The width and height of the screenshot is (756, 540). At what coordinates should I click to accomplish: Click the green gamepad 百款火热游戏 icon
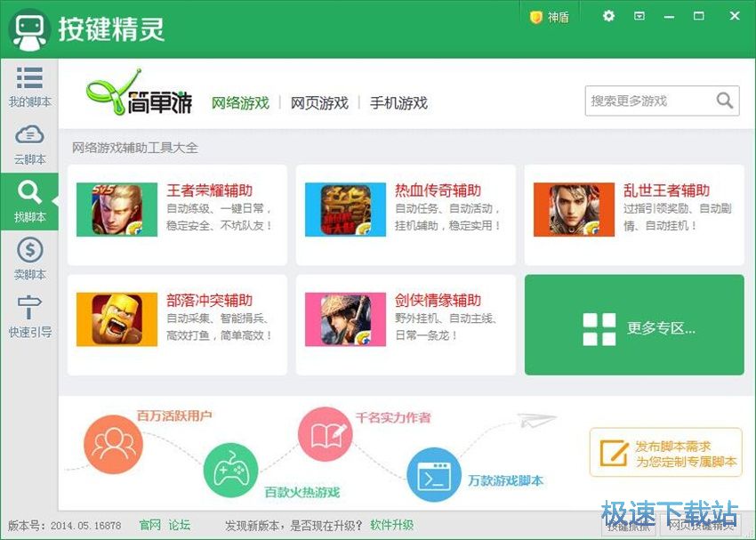coord(230,471)
